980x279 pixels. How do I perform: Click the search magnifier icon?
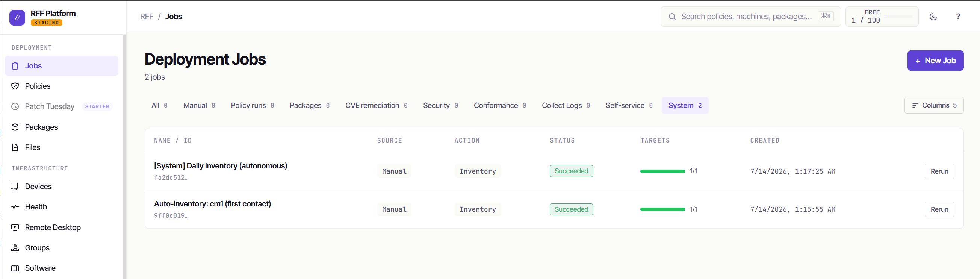coord(672,17)
